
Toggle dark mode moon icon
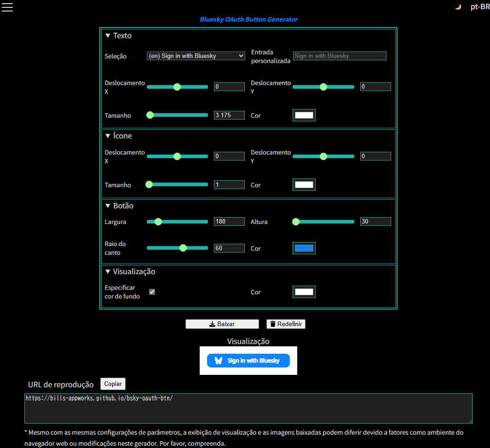[458, 7]
